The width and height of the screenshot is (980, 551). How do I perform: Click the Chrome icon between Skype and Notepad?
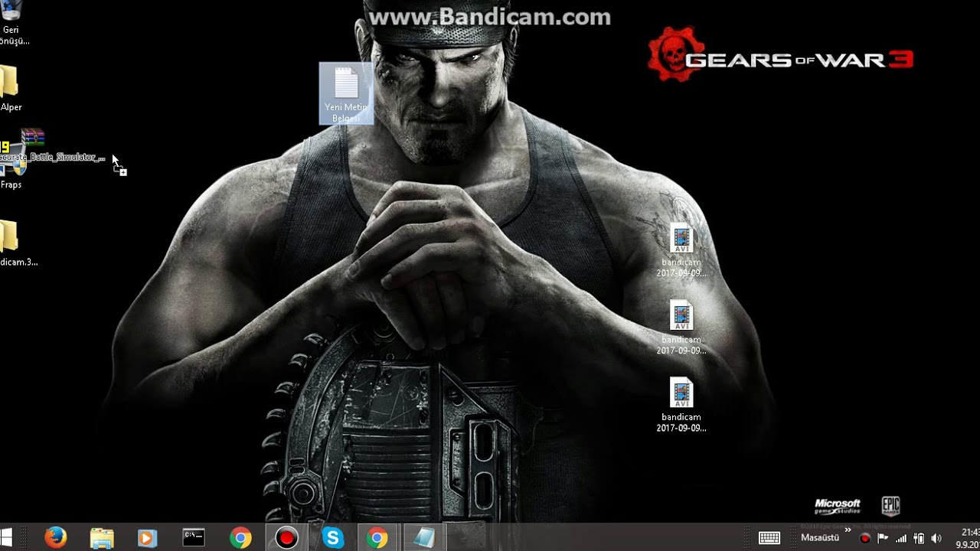pos(377,538)
